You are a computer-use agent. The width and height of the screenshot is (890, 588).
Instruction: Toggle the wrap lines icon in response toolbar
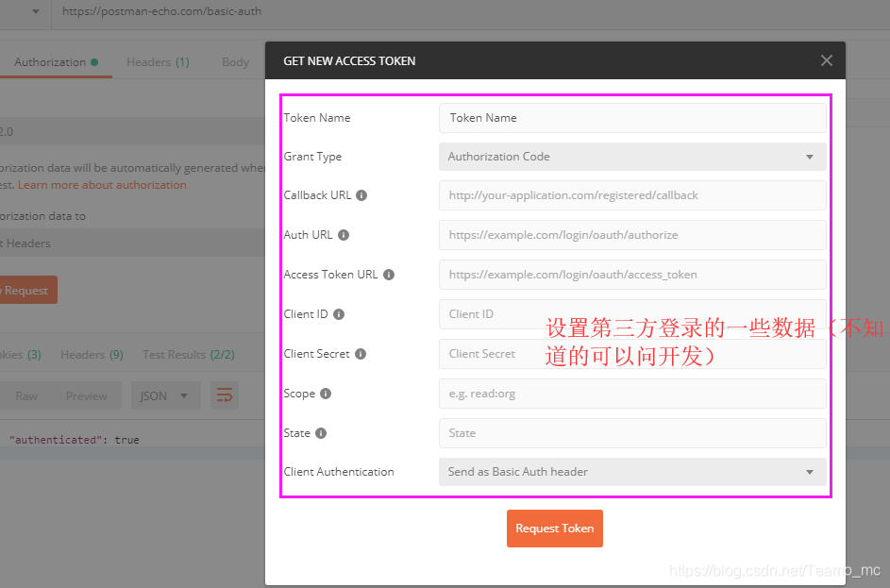[x=225, y=395]
